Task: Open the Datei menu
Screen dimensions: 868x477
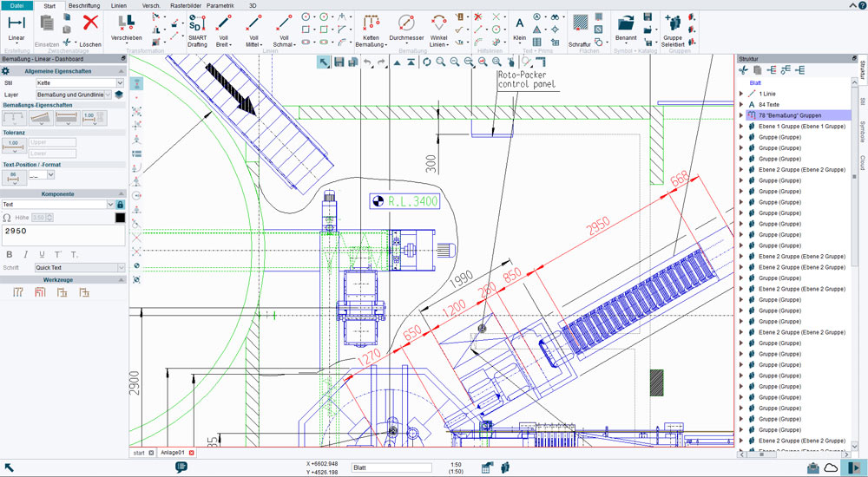Action: [x=17, y=5]
